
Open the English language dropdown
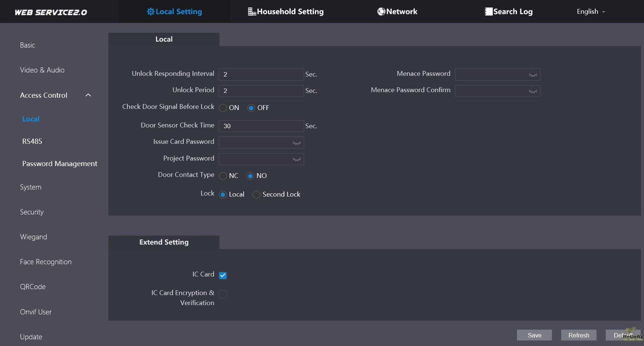591,12
